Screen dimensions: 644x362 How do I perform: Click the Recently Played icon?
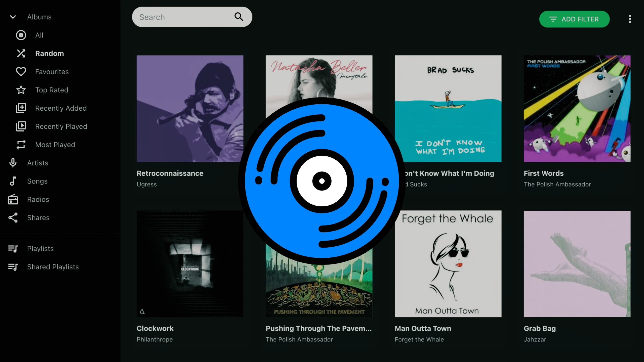21,126
